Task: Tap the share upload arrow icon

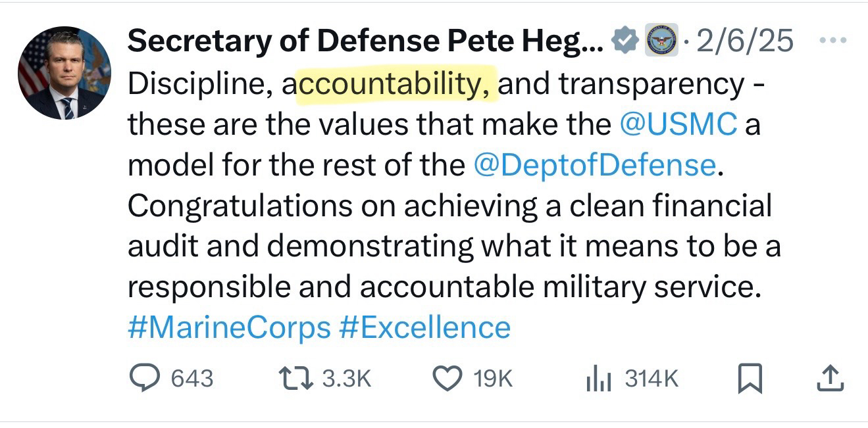Action: [x=830, y=379]
